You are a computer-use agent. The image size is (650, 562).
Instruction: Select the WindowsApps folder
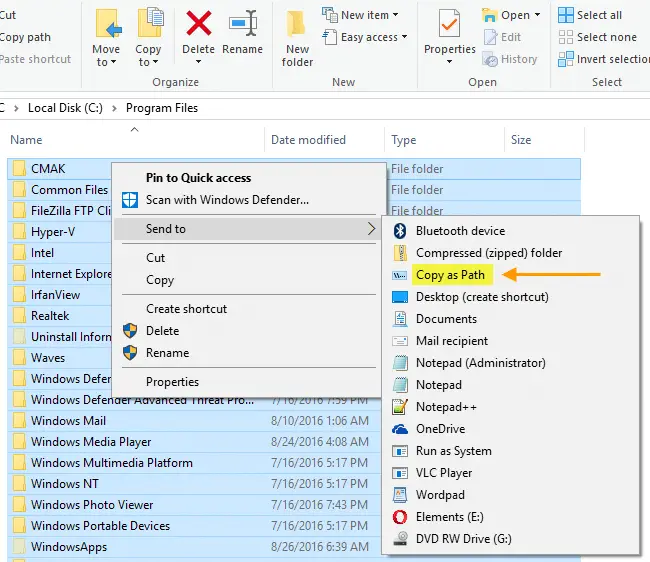click(x=69, y=547)
